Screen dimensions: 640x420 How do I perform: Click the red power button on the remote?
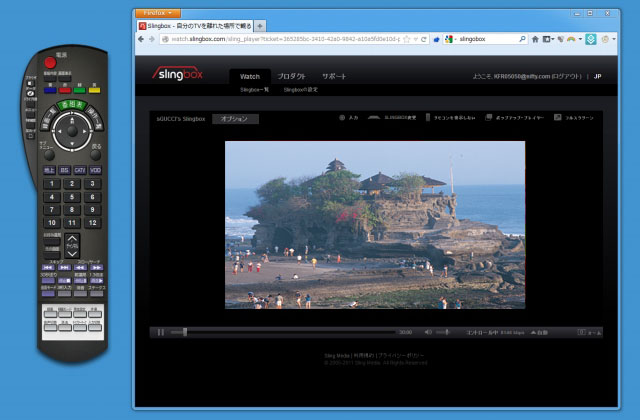point(50,62)
